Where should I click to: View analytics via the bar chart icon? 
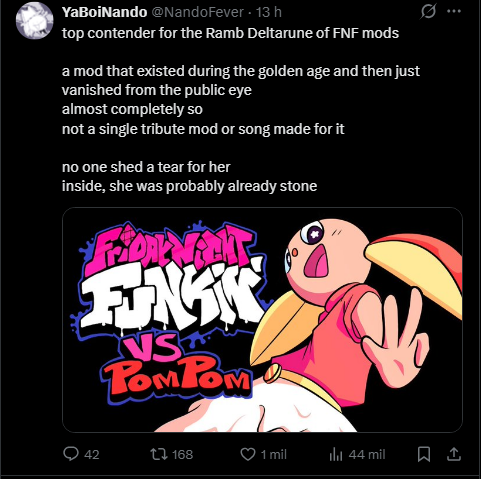[336, 454]
